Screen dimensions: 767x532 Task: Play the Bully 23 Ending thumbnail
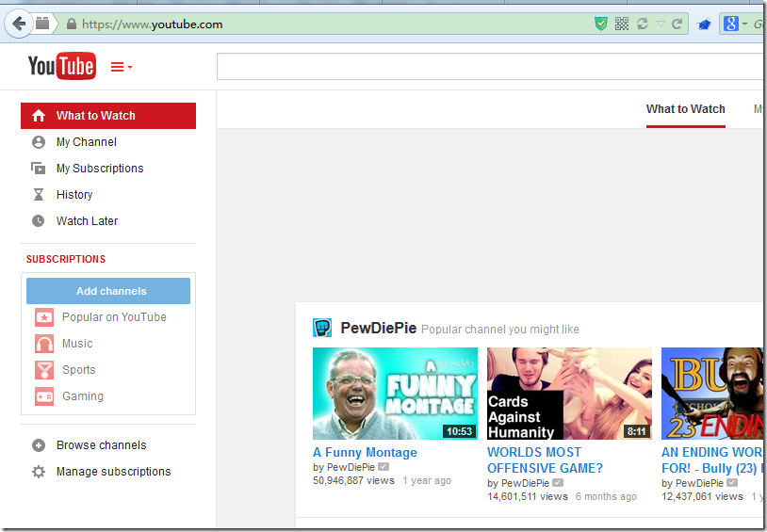712,394
